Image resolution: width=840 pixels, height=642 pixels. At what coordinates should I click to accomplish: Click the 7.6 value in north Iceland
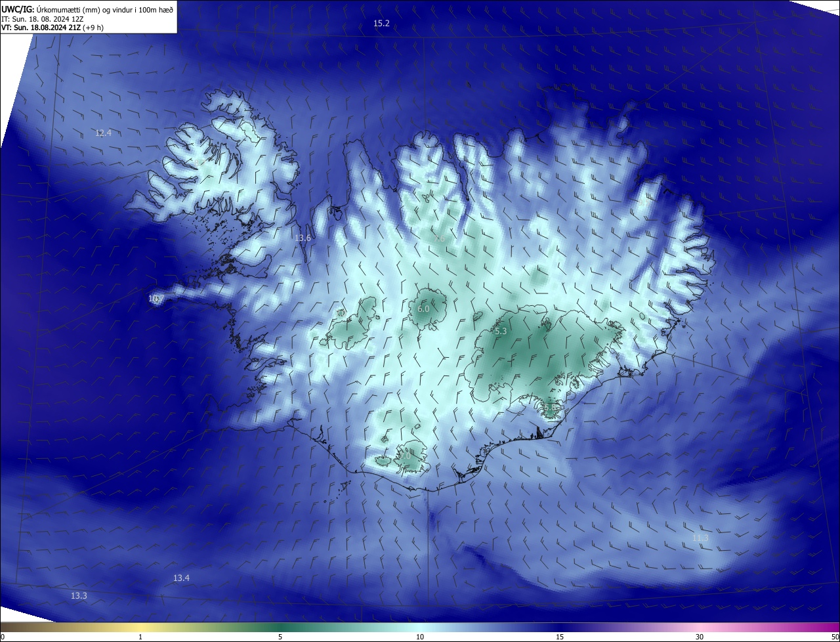(x=439, y=238)
